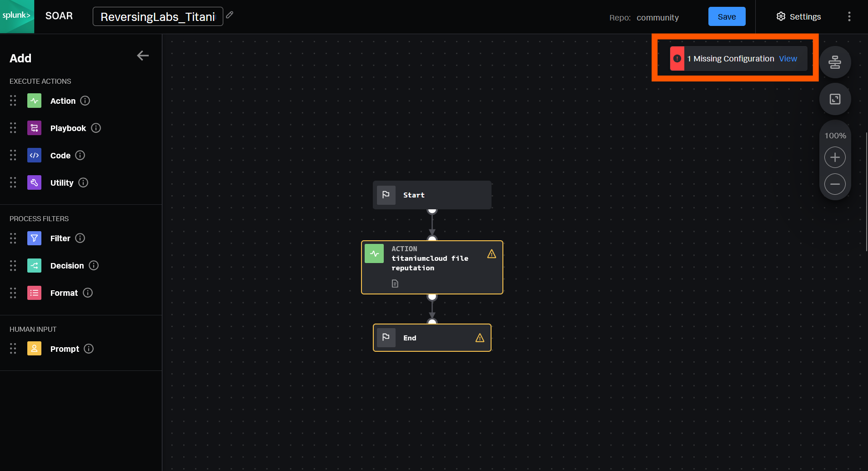The height and width of the screenshot is (471, 868).
Task: Show info for Filter block
Action: coord(80,238)
